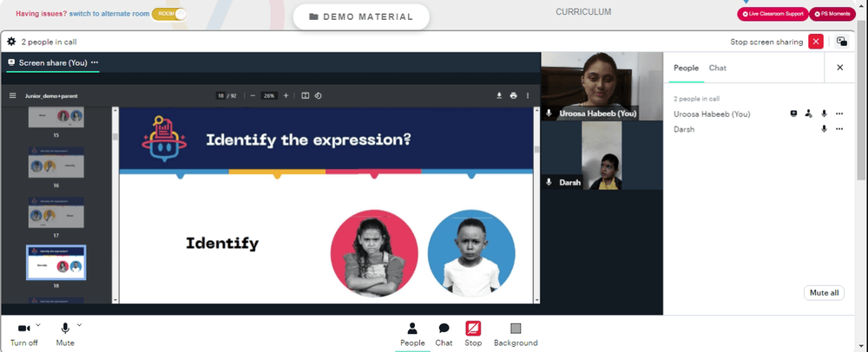The width and height of the screenshot is (868, 352).
Task: Expand microphone options chevron
Action: (79, 325)
